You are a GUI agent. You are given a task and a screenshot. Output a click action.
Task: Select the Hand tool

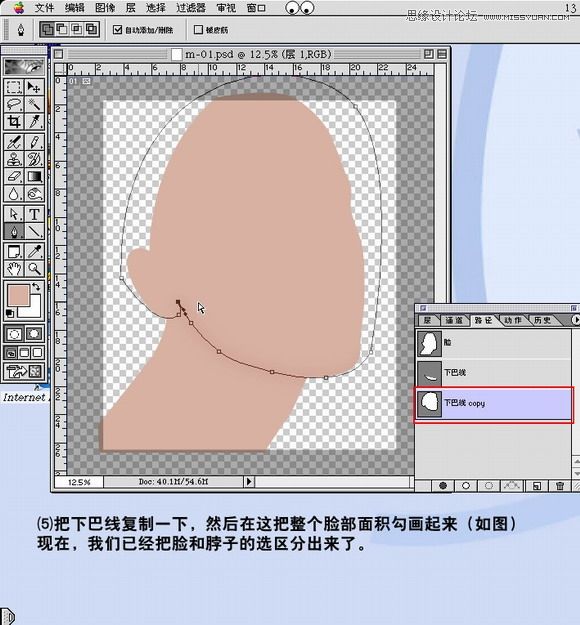point(14,269)
